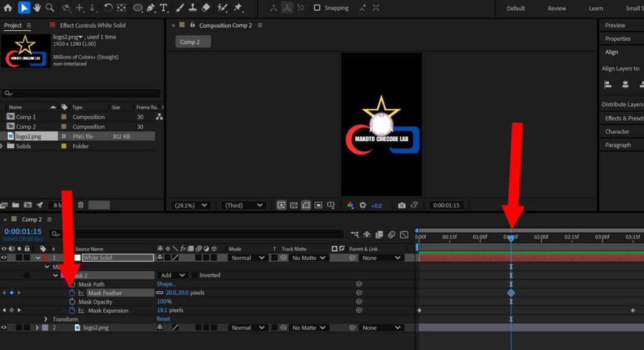Create a new composition icon in Project panel
644x350 pixels.
point(28,205)
